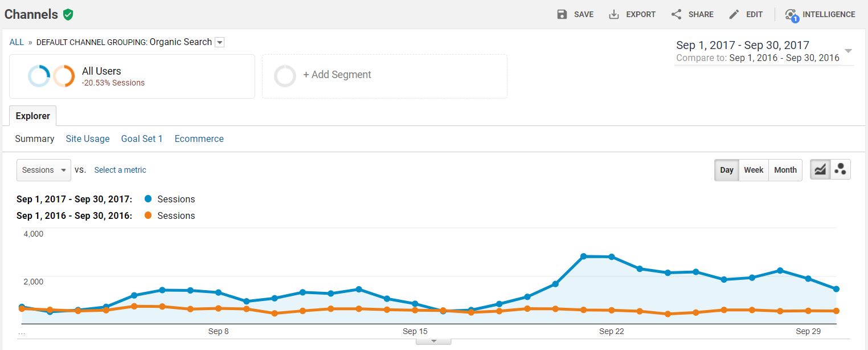Screen dimensions: 868x350
Task: Toggle chart granularity to Week
Action: pos(754,170)
